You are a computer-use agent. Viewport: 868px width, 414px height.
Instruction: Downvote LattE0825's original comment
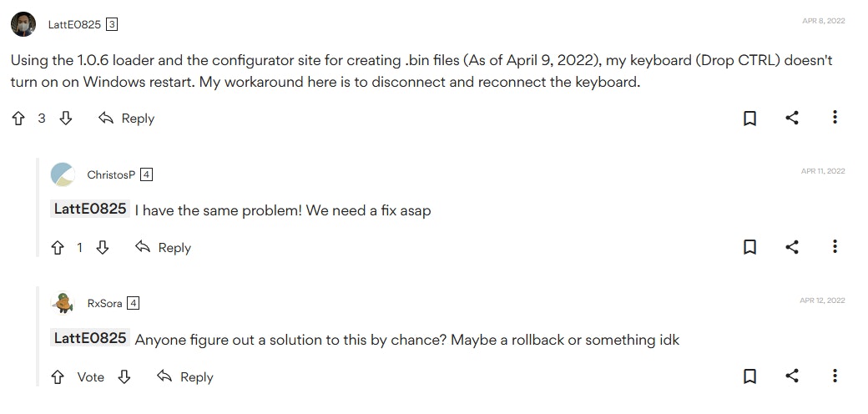coord(66,119)
